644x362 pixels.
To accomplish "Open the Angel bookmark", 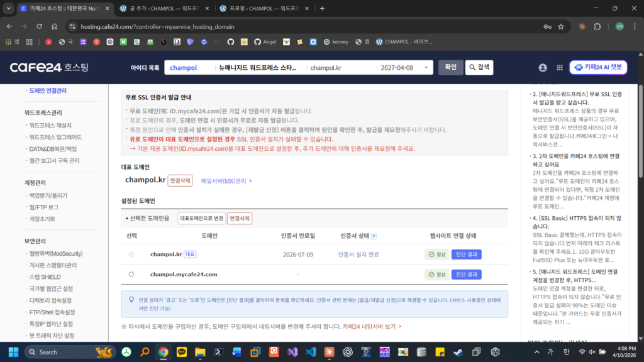I will [265, 42].
